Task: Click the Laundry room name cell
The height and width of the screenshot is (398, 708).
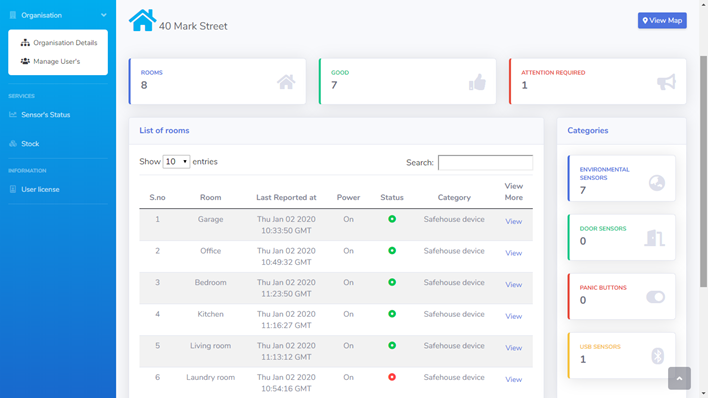Action: (210, 377)
